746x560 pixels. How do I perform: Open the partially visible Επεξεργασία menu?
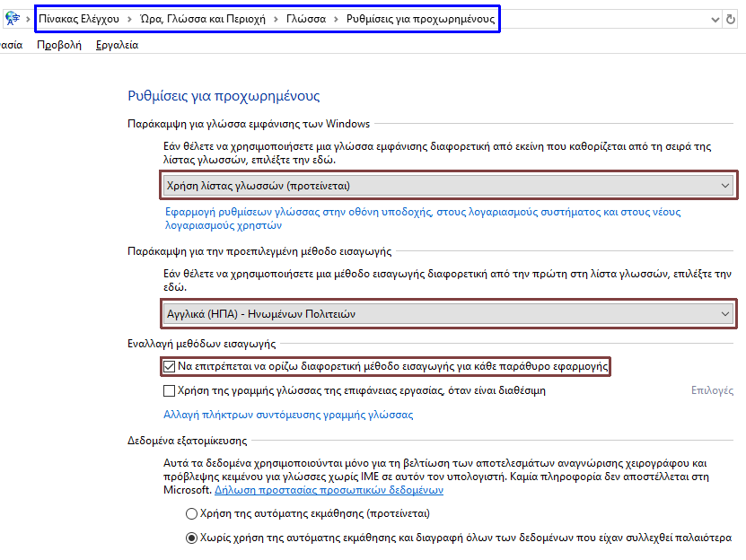[x=11, y=45]
